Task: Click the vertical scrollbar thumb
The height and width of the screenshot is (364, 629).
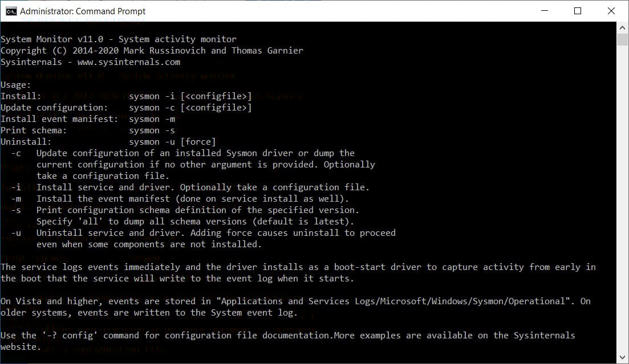Action: click(x=623, y=39)
